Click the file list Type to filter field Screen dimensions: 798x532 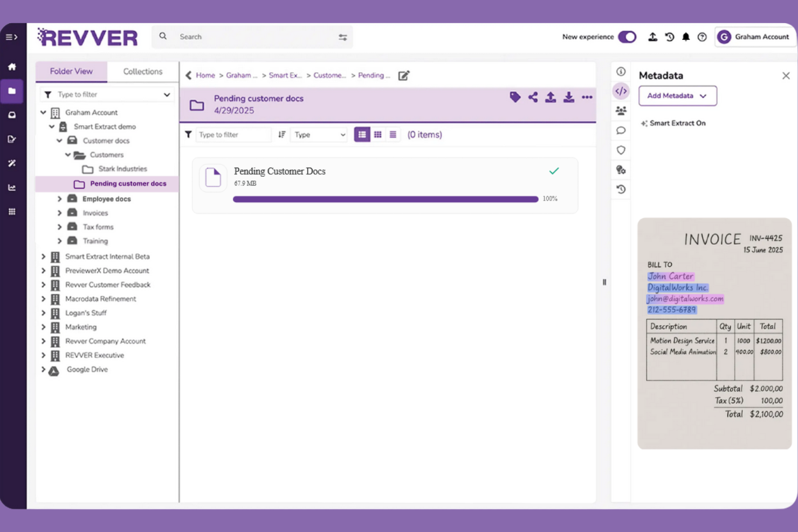(233, 135)
